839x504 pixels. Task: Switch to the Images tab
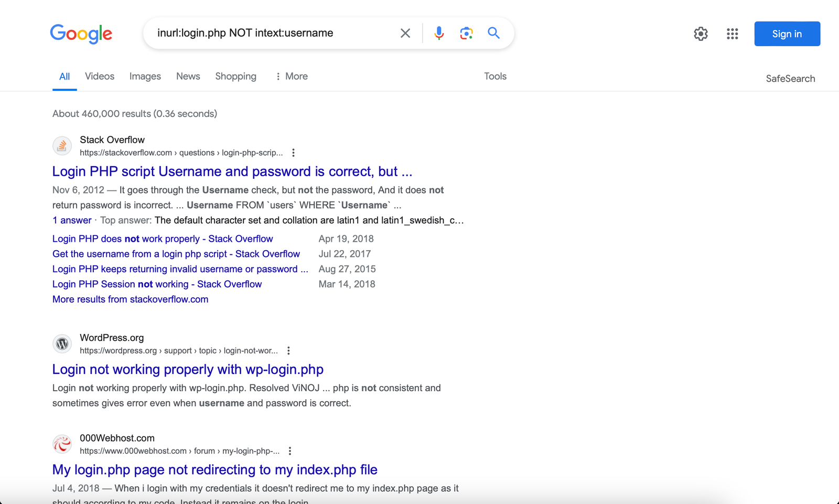[145, 77]
